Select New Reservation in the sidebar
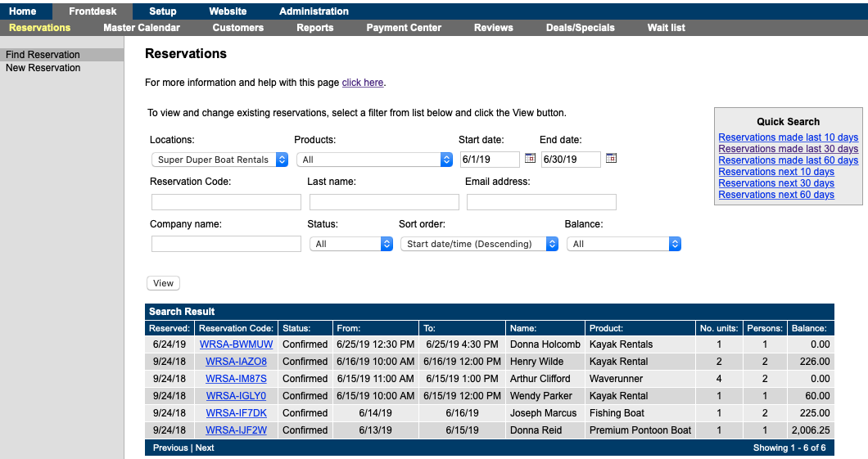The width and height of the screenshot is (868, 459). (x=43, y=68)
